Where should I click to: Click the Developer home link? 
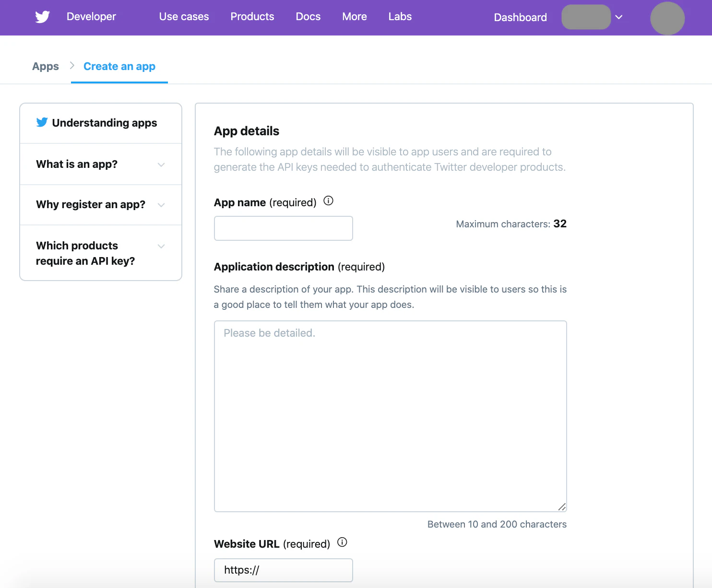point(91,17)
